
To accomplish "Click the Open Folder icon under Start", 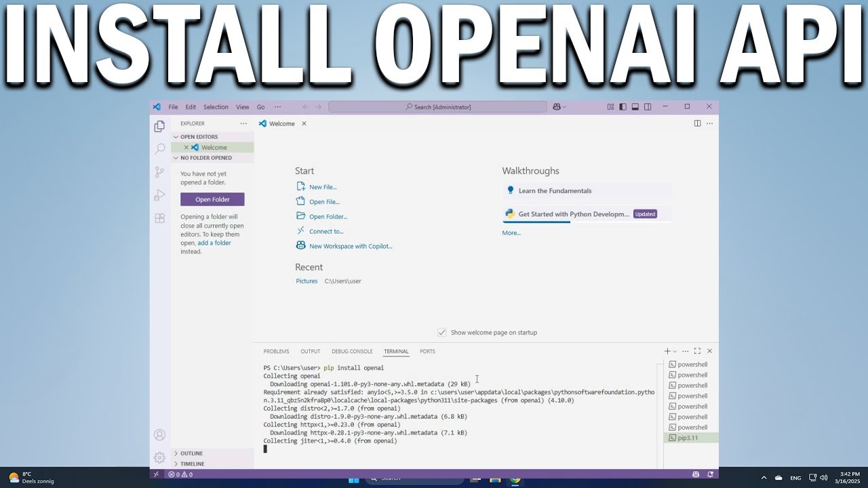I will pos(301,216).
